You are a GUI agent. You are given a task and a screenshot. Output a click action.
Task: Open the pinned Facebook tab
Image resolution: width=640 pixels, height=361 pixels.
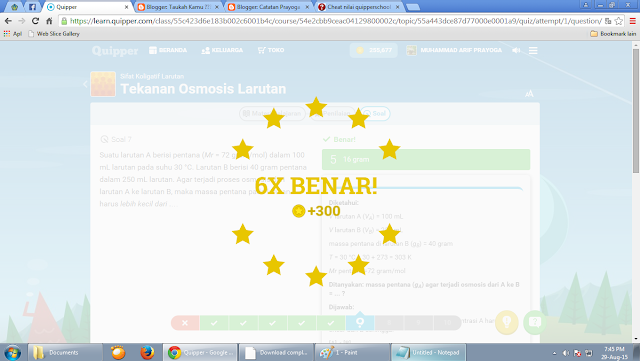point(32,7)
